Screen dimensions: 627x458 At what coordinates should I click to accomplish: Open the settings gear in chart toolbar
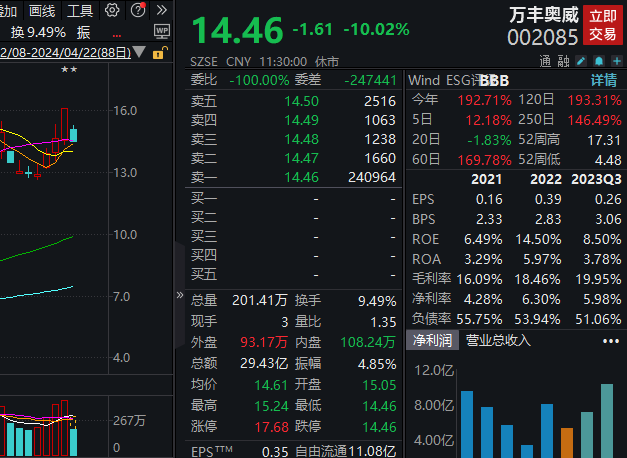click(x=112, y=10)
